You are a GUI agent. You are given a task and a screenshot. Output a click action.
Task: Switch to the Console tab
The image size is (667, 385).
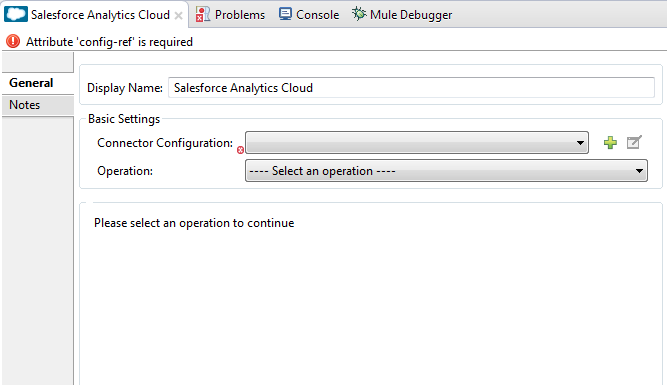point(309,14)
